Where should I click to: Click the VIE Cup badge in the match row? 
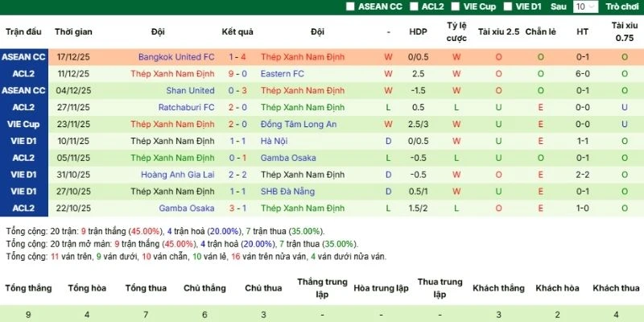click(x=23, y=125)
